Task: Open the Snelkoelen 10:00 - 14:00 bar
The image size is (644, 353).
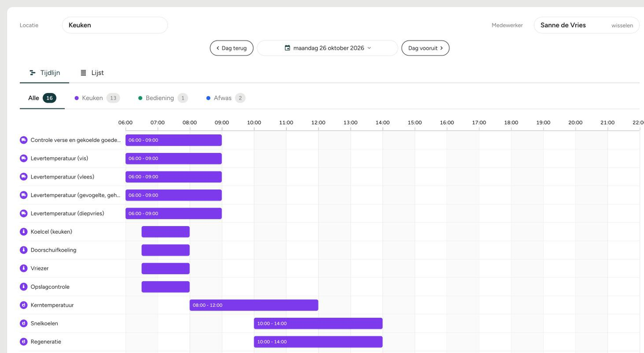Action: (x=318, y=323)
